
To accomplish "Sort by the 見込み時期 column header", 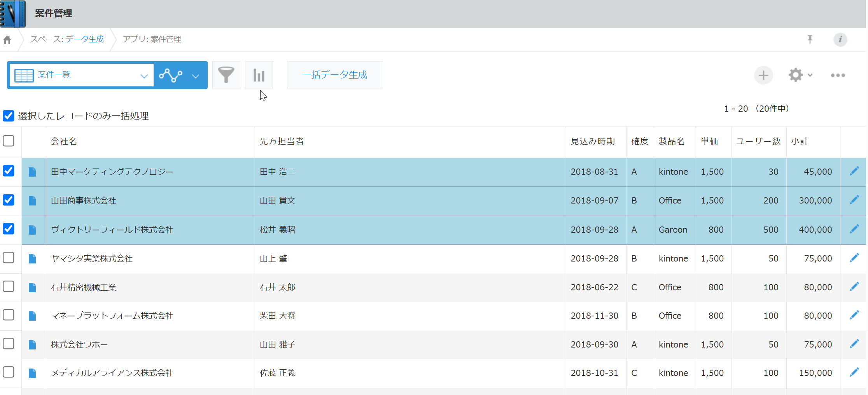I will 593,141.
